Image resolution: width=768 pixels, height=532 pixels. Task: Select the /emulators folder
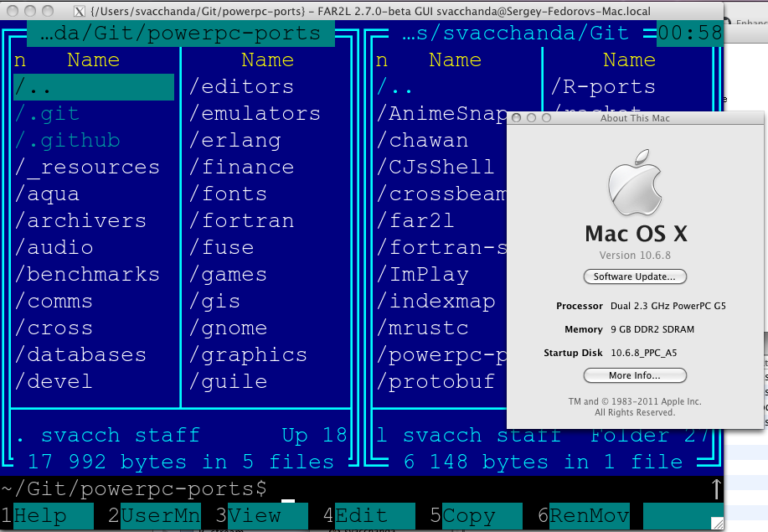tap(255, 114)
